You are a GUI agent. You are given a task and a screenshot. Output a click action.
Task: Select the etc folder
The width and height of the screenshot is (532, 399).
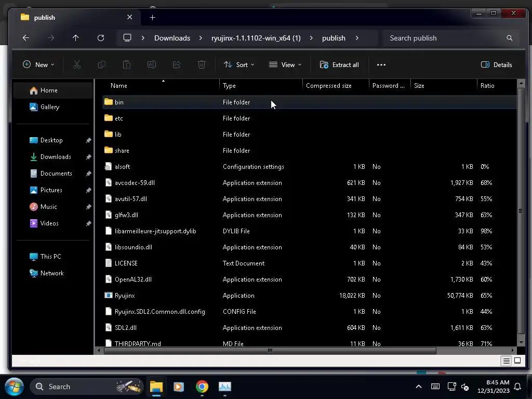(310, 118)
